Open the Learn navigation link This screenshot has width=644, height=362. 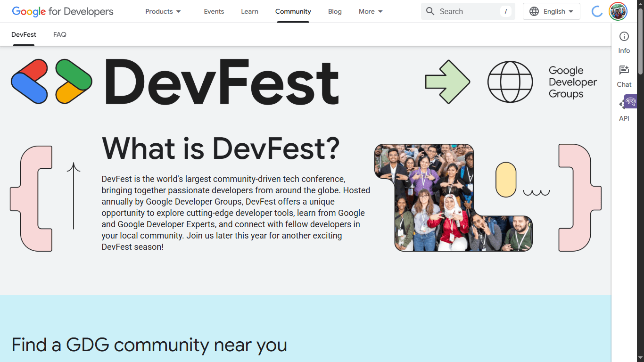point(249,11)
